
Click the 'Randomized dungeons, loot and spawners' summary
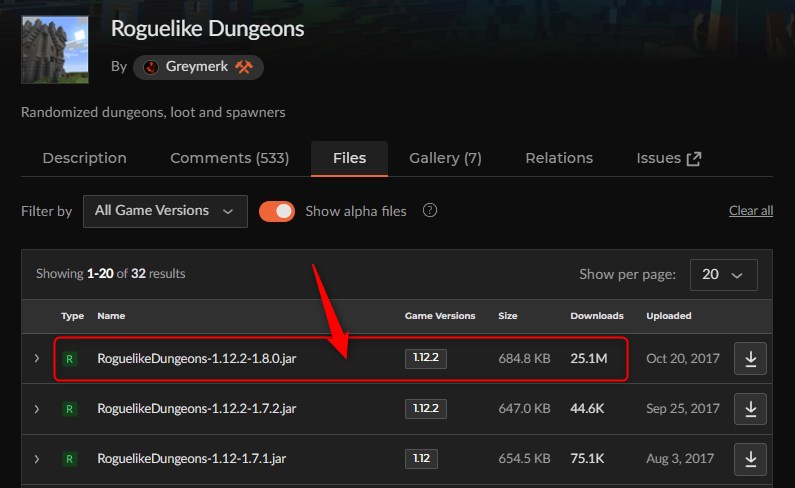[153, 112]
